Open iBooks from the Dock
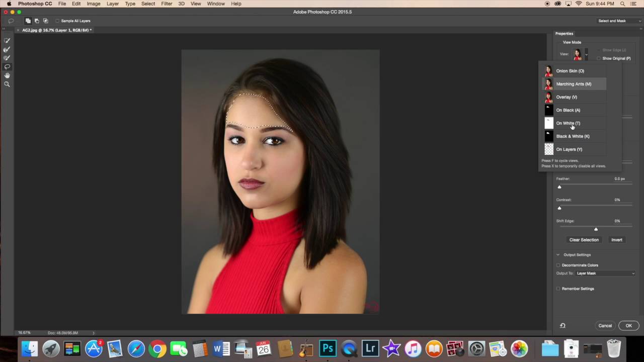Image resolution: width=644 pixels, height=362 pixels. (434, 348)
